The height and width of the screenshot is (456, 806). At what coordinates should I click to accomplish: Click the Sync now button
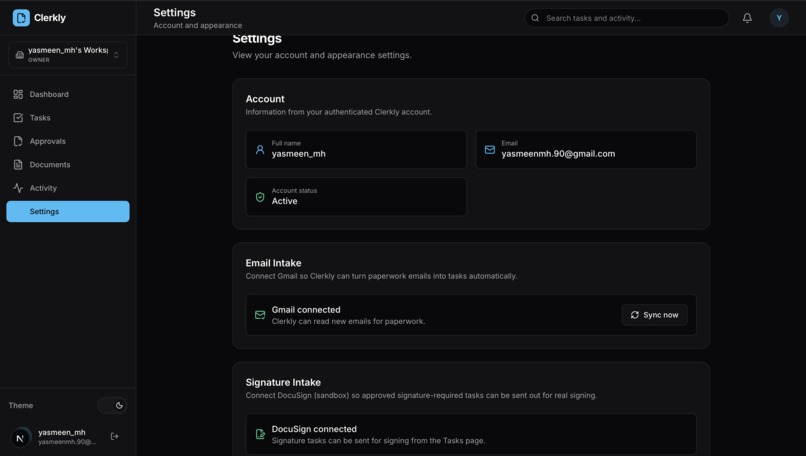click(x=654, y=315)
